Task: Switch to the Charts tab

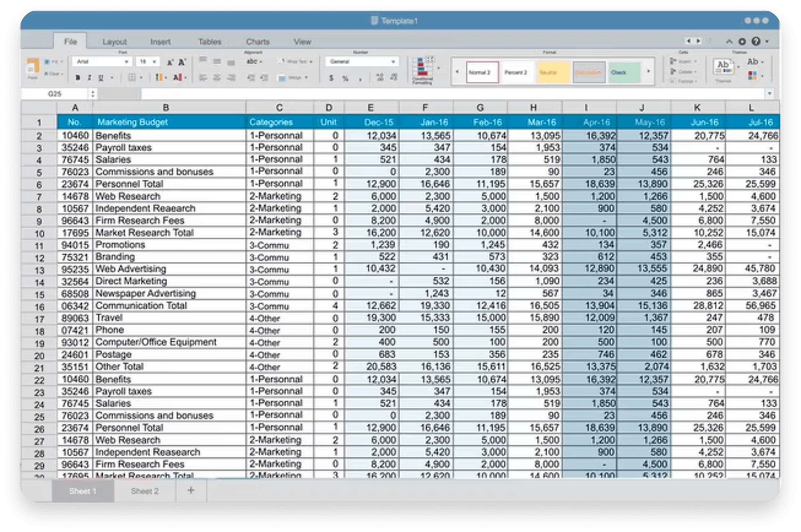Action: [x=258, y=42]
